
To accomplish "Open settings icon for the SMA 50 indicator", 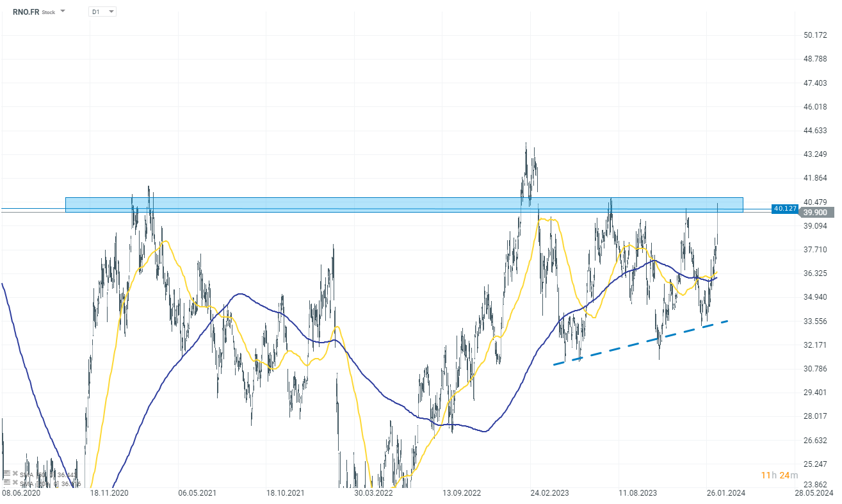I will point(6,475).
